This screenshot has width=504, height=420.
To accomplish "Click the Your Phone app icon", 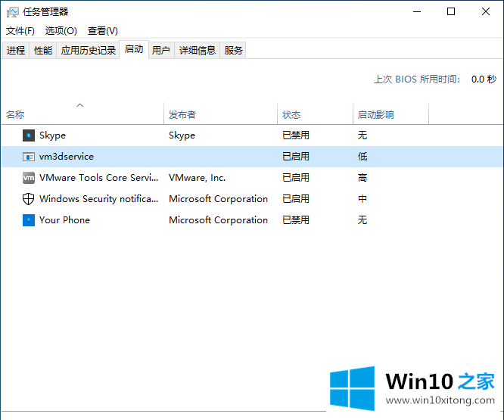I will point(29,220).
